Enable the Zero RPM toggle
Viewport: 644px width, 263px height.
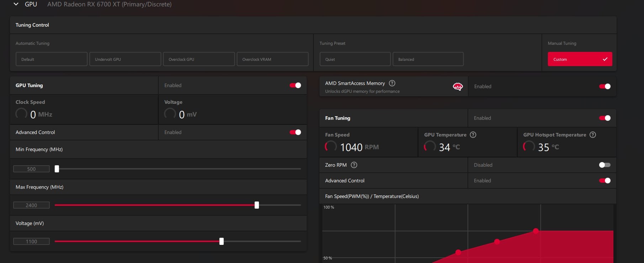(605, 165)
